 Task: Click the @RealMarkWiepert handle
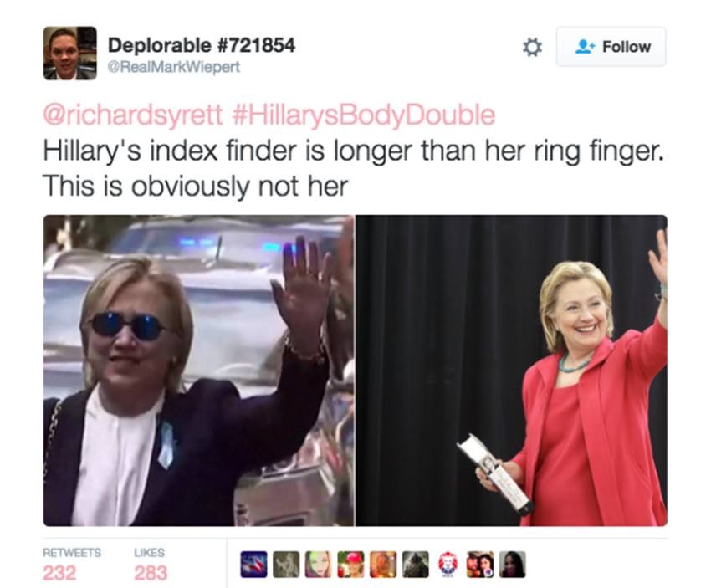[174, 67]
